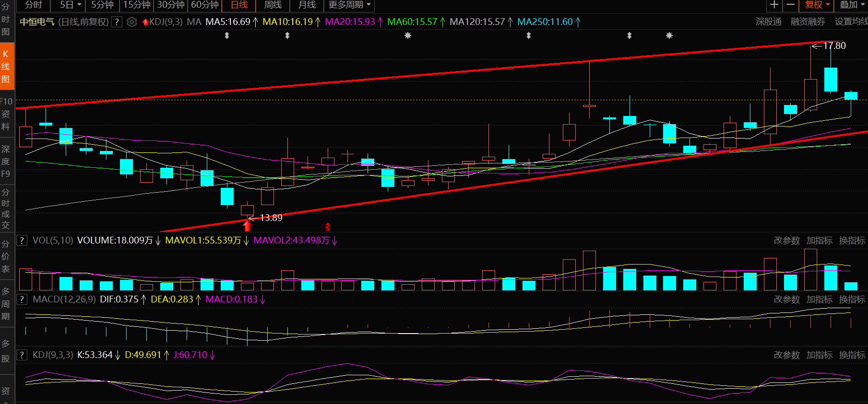Click 换指标 in the KDJ panel
The image size is (868, 404).
(x=852, y=355)
